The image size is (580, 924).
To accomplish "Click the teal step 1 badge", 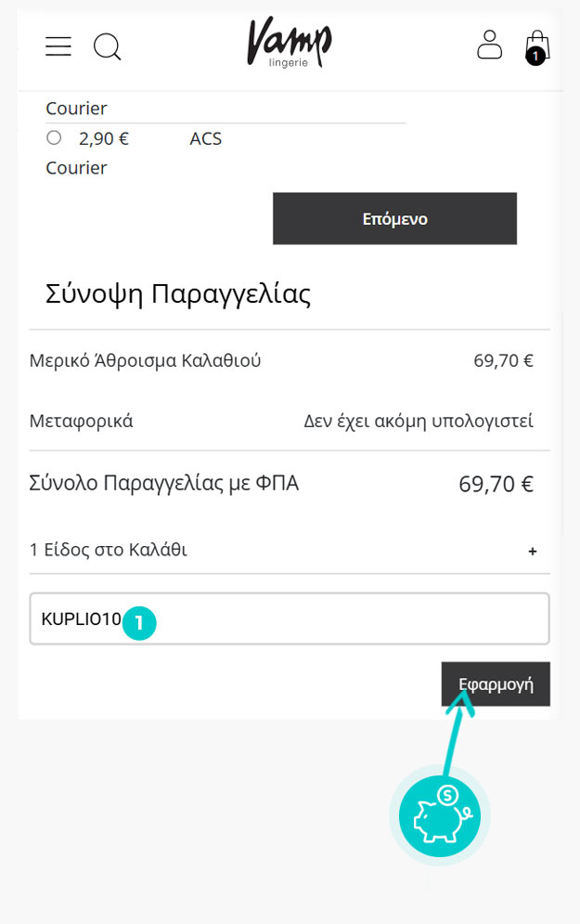I will [x=139, y=623].
